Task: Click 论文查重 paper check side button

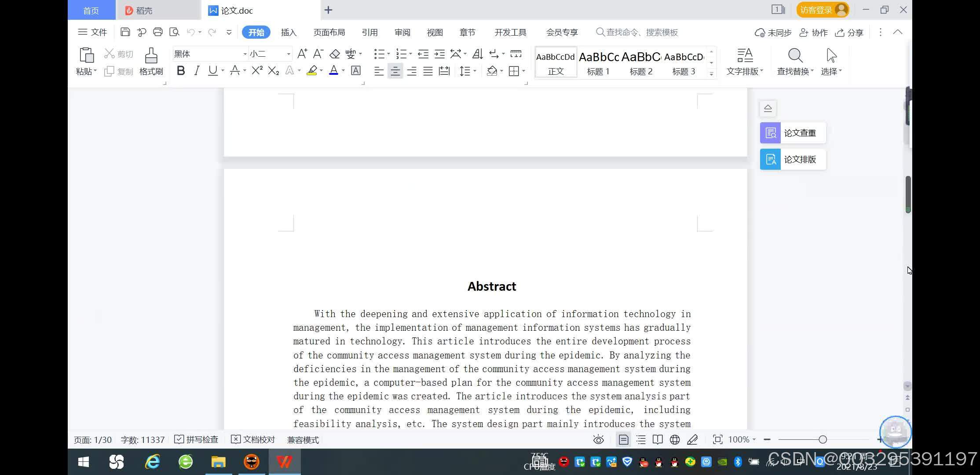Action: (x=793, y=133)
